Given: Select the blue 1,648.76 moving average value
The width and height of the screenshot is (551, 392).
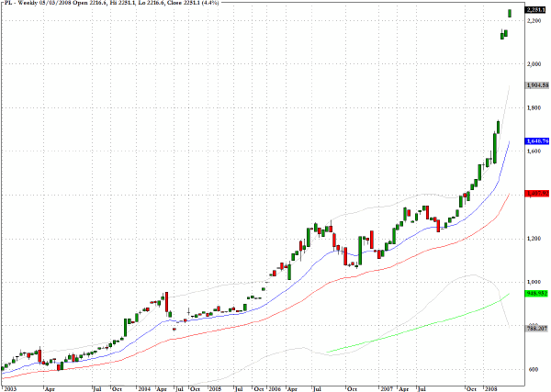Looking at the screenshot, I should pos(537,141).
